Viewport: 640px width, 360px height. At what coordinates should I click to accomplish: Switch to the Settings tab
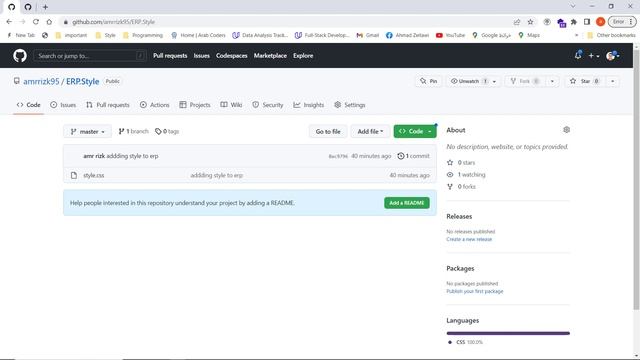pos(349,105)
